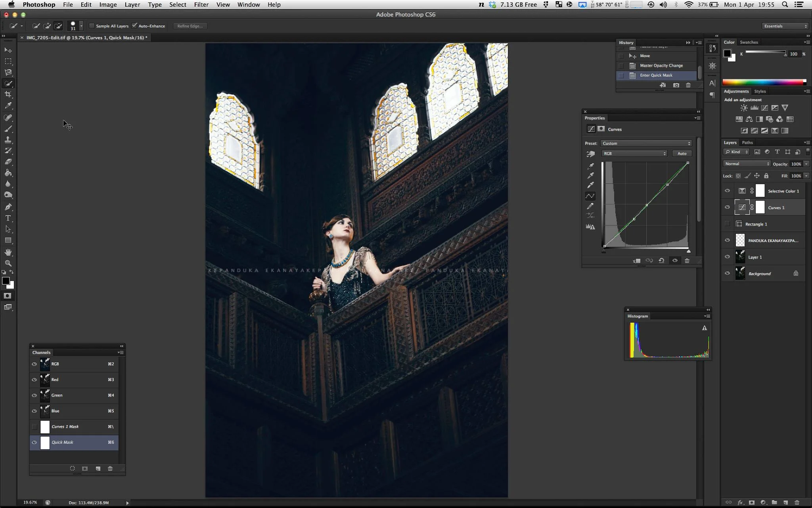
Task: Open the Essentials workspace dropdown
Action: point(785,26)
